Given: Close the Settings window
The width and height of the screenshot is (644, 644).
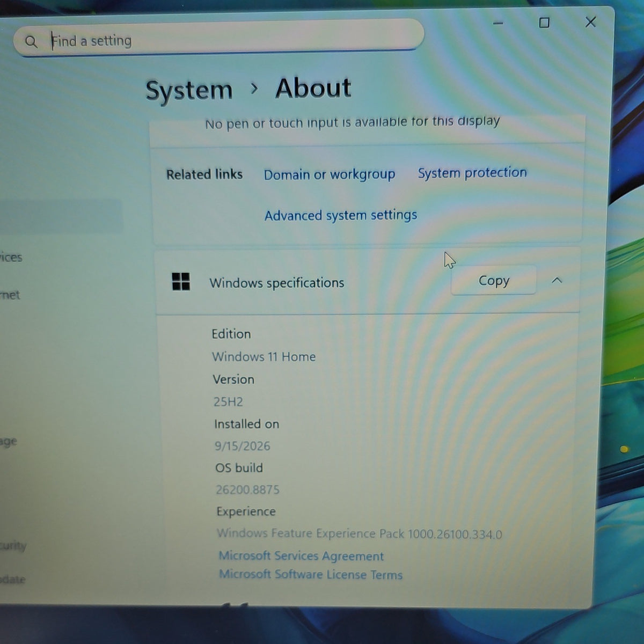Looking at the screenshot, I should 590,22.
